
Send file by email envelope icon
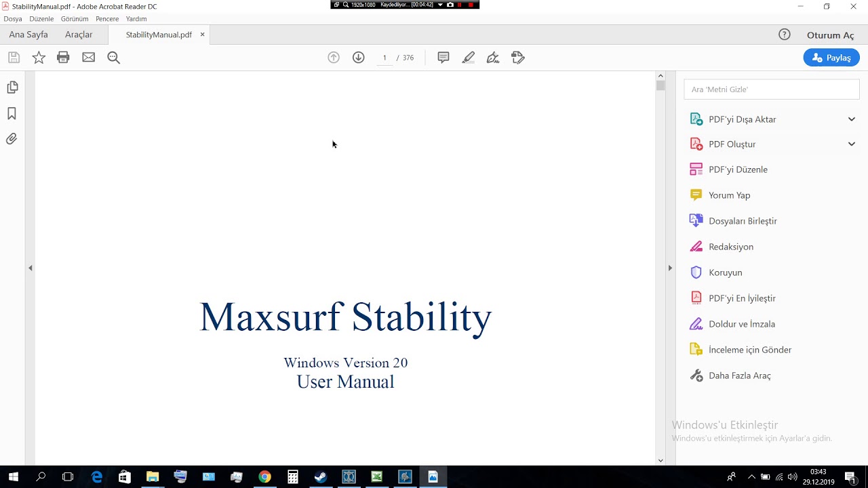88,58
